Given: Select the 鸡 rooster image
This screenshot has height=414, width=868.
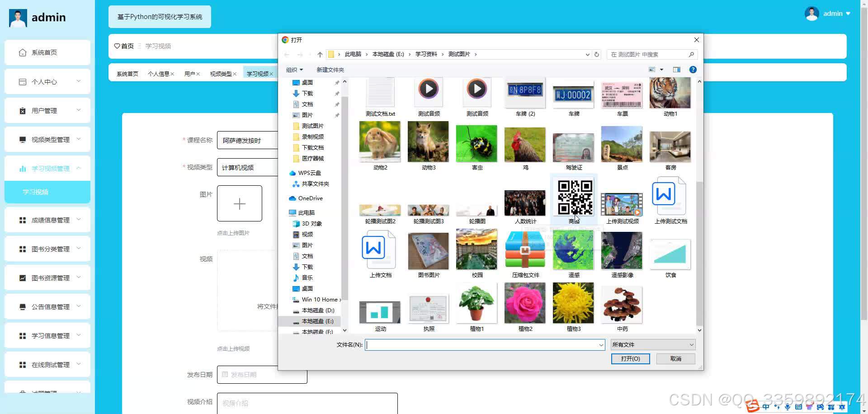Looking at the screenshot, I should pyautogui.click(x=525, y=148).
